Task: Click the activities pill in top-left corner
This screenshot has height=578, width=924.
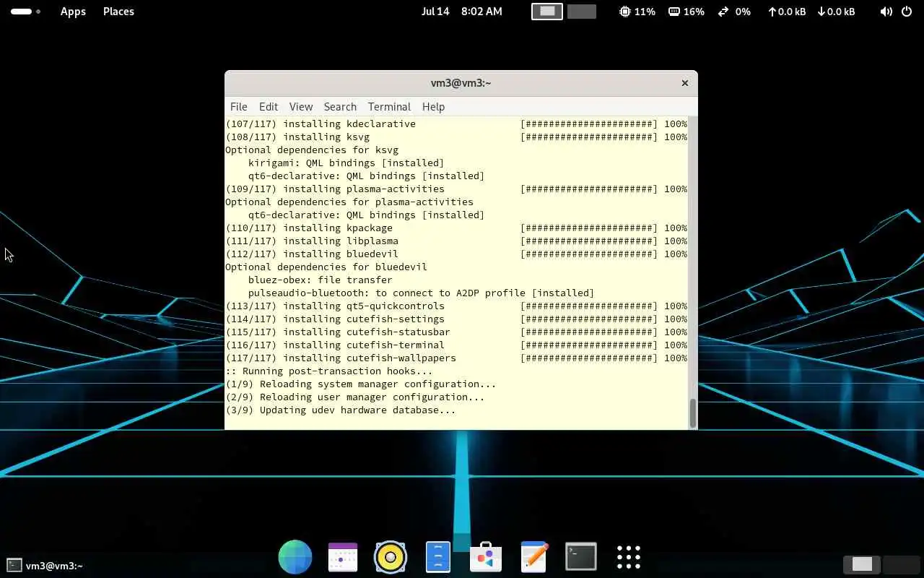Action: click(25, 12)
